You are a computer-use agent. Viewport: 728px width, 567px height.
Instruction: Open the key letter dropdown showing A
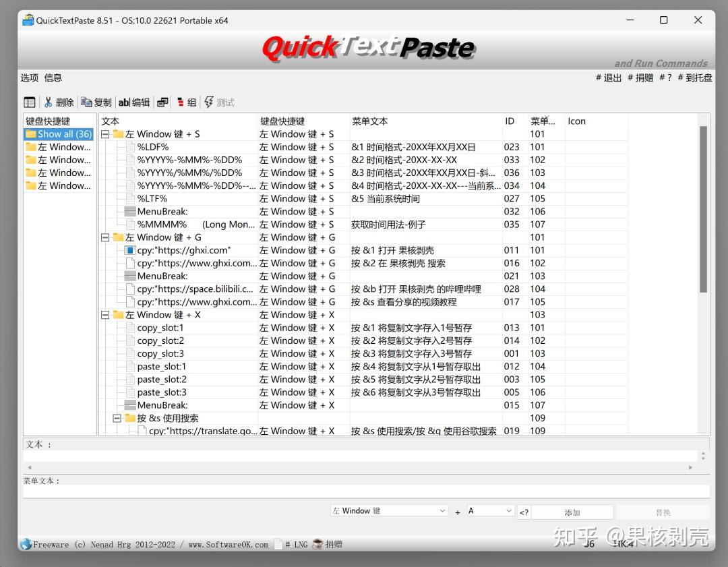490,511
